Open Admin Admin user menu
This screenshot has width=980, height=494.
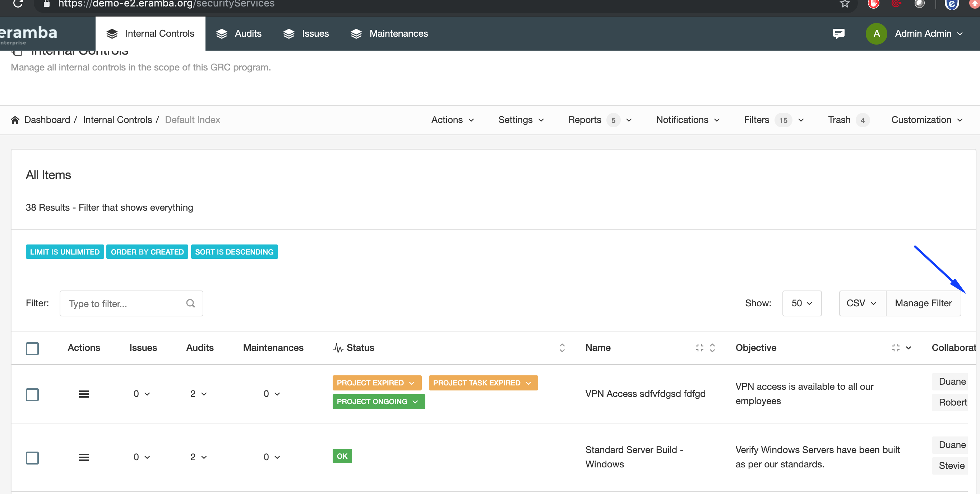[x=928, y=33]
